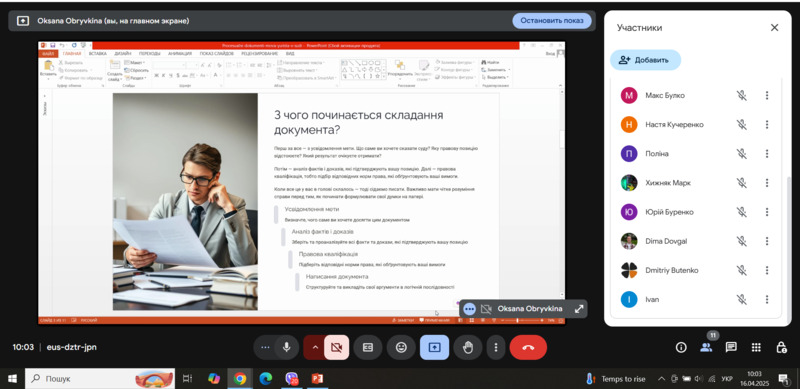Click the red leave call button
Screen dimensions: 800x389
(528, 348)
